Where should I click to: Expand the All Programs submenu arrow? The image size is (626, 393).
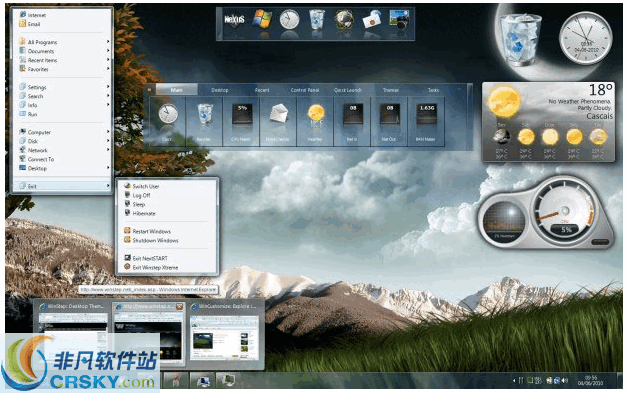[x=108, y=42]
